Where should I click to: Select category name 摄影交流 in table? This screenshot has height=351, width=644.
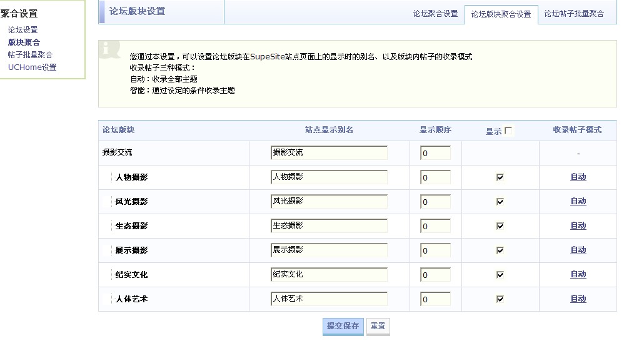pos(117,152)
